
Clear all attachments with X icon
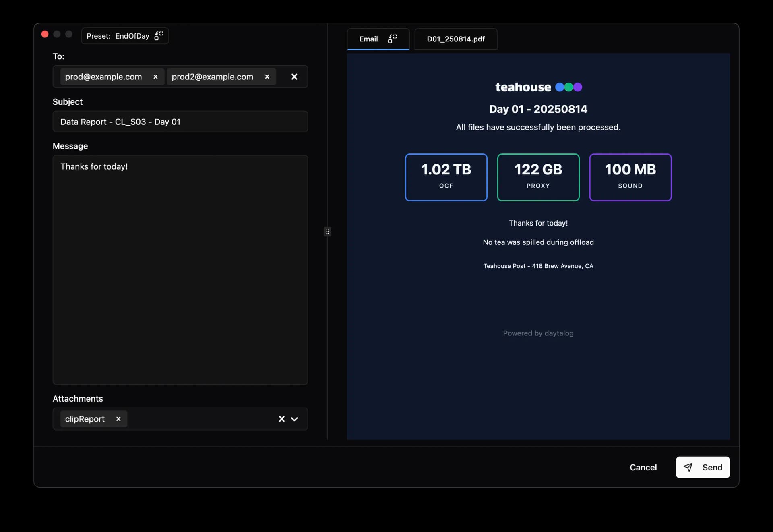(x=282, y=419)
